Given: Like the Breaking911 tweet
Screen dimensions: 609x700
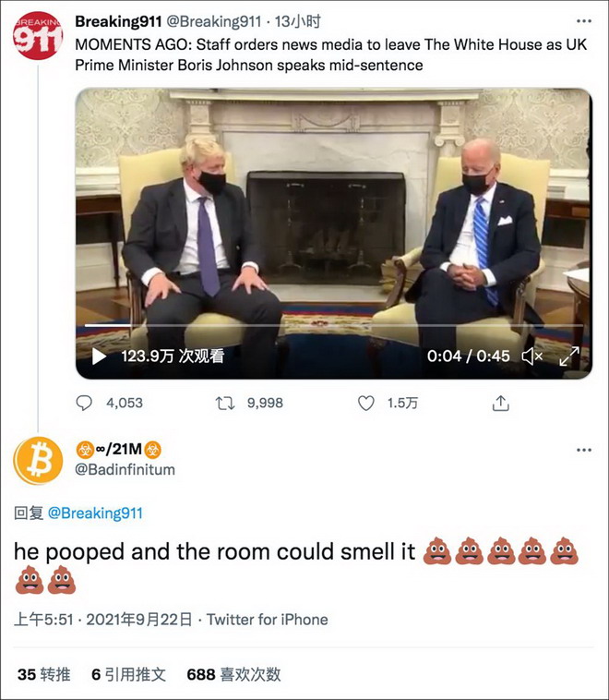Looking at the screenshot, I should (x=366, y=403).
